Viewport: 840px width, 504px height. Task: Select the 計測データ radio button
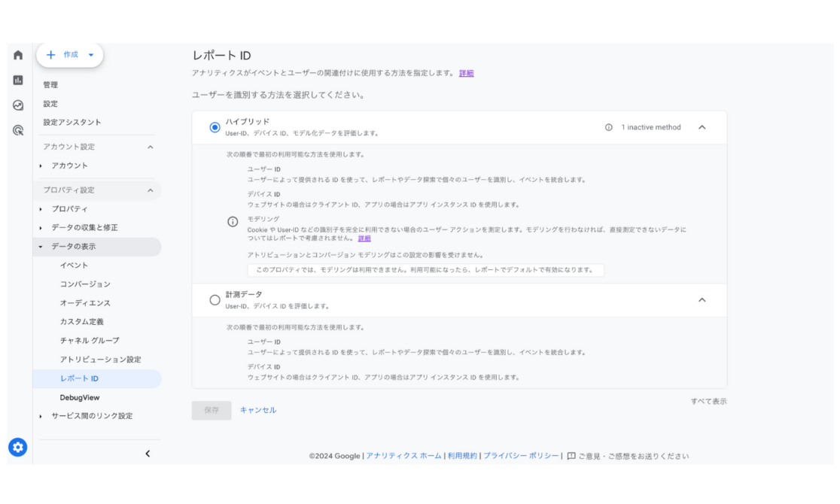[x=215, y=300]
